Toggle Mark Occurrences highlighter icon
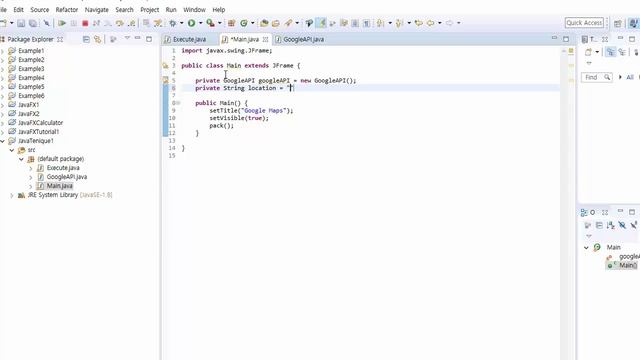Image resolution: width=640 pixels, height=360 pixels. pyautogui.click(x=322, y=23)
